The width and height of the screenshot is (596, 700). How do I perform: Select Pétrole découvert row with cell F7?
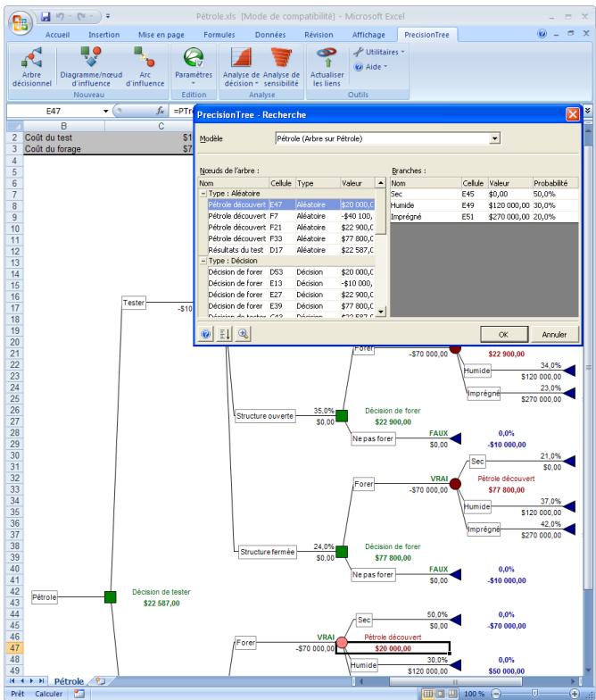(291, 216)
